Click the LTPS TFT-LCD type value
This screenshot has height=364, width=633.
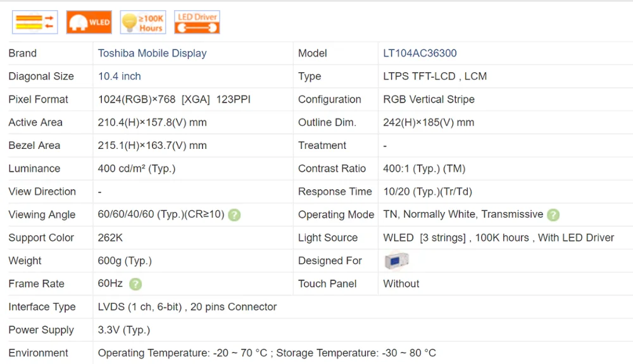pos(435,76)
